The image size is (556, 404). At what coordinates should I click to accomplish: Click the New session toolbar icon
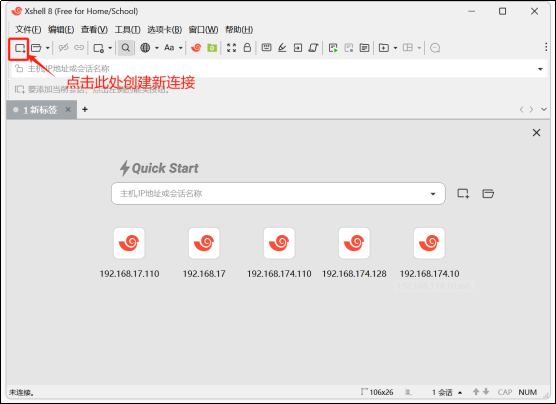point(20,48)
